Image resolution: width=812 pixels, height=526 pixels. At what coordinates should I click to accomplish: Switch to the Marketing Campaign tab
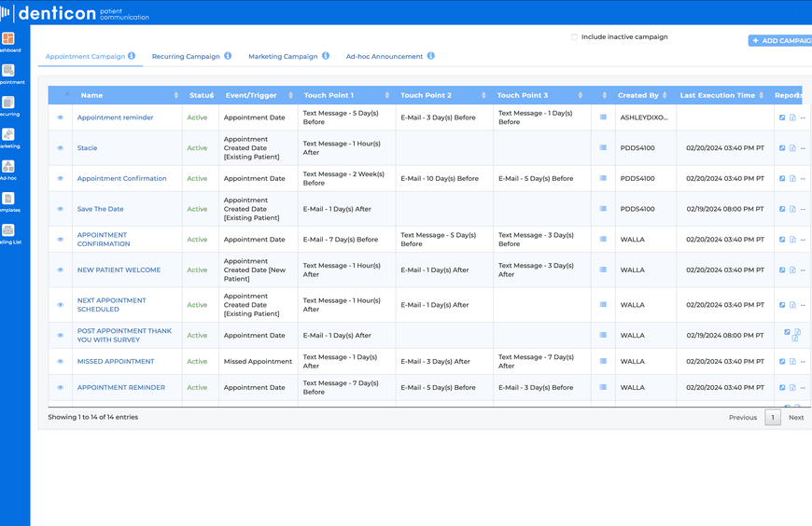(x=283, y=56)
